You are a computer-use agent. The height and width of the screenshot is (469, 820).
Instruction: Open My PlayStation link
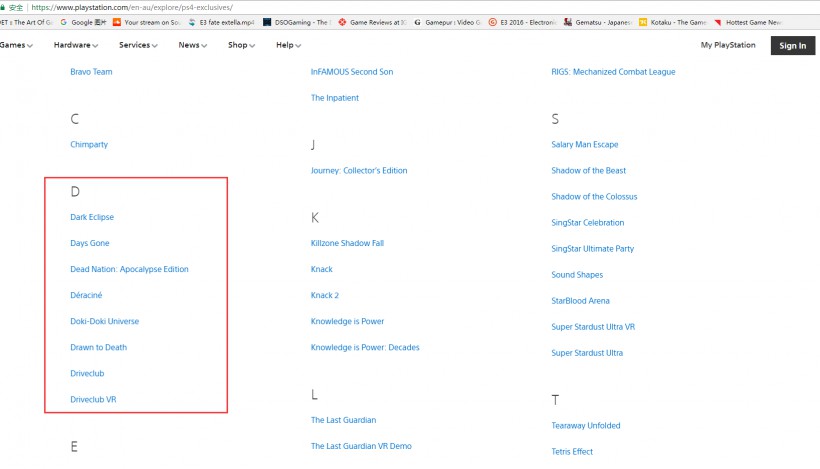(728, 45)
